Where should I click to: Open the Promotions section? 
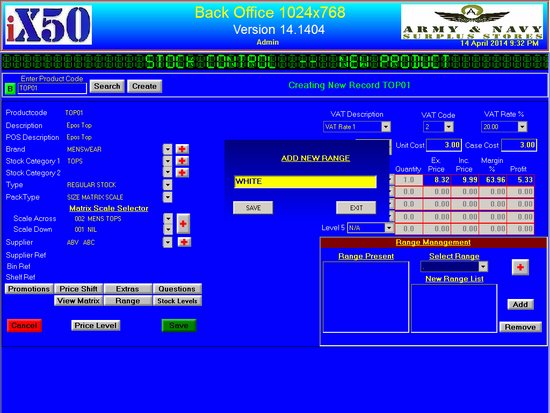tap(29, 289)
